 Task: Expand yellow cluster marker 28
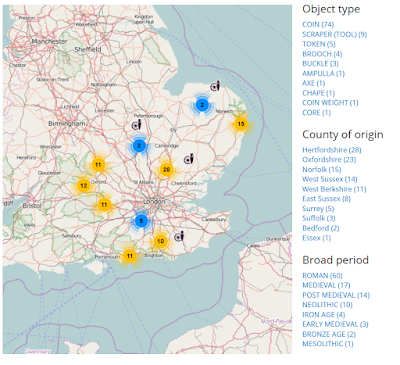(166, 170)
